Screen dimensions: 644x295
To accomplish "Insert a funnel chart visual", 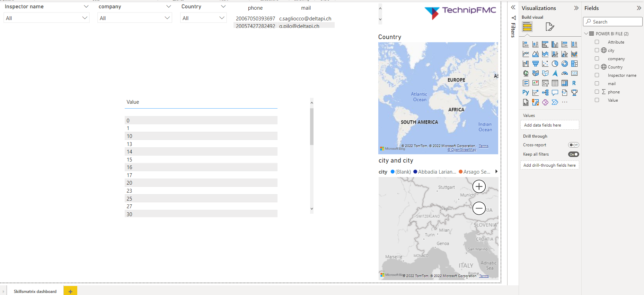I will (x=536, y=64).
